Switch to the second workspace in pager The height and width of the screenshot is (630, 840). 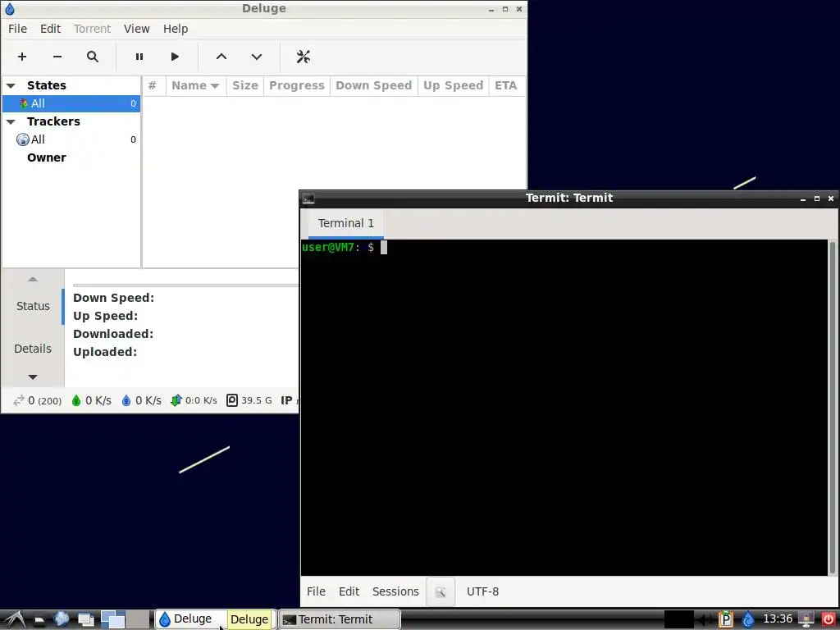pyautogui.click(x=138, y=619)
